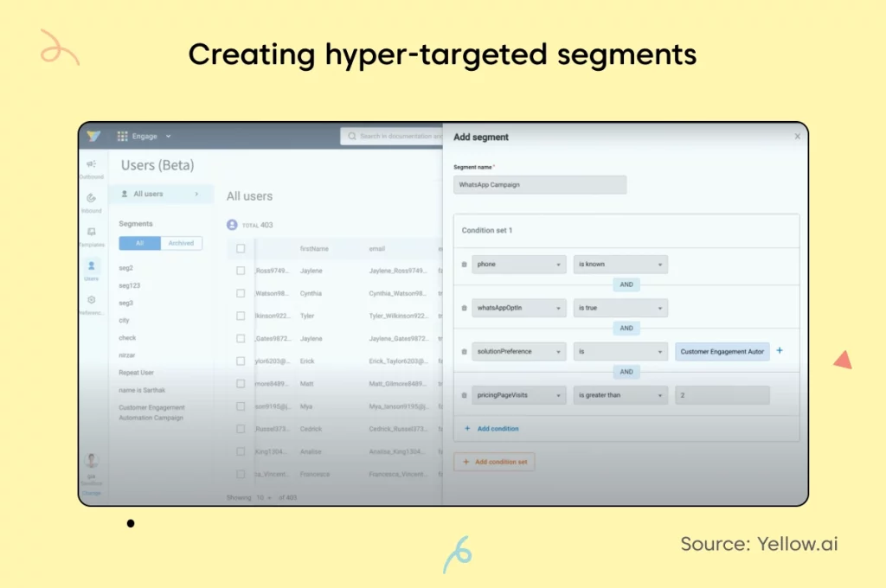Screen dimensions: 886x588
Task: Open the 'is' operator dropdown
Action: point(620,351)
